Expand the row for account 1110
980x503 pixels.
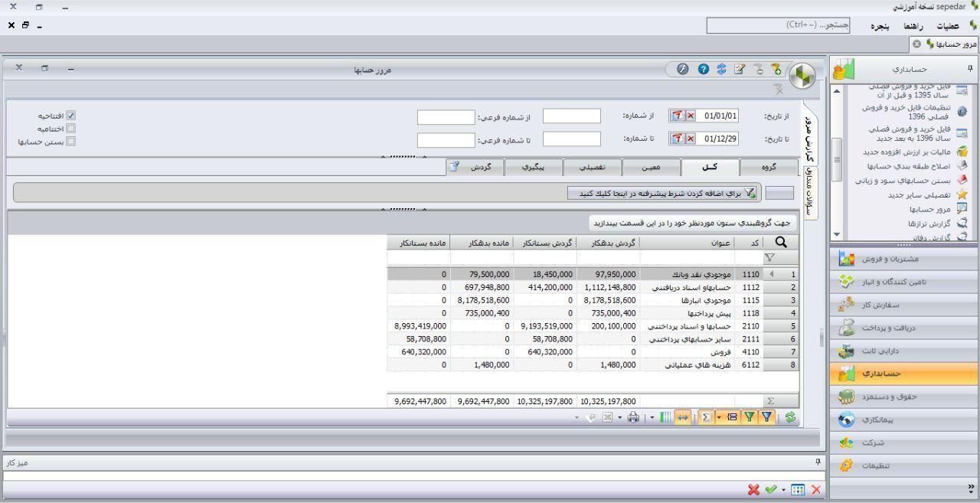[x=771, y=274]
